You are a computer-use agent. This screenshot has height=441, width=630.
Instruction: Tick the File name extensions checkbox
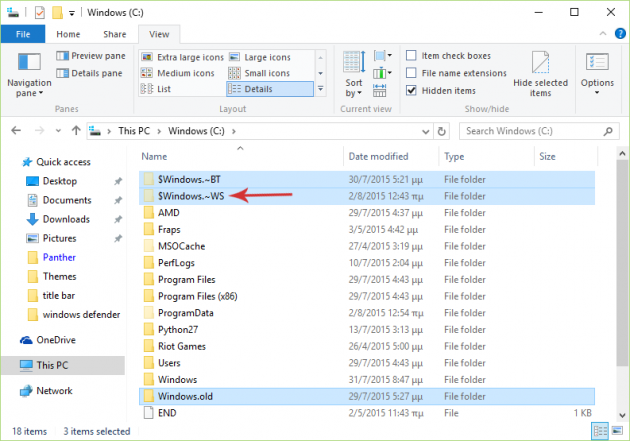coord(412,73)
